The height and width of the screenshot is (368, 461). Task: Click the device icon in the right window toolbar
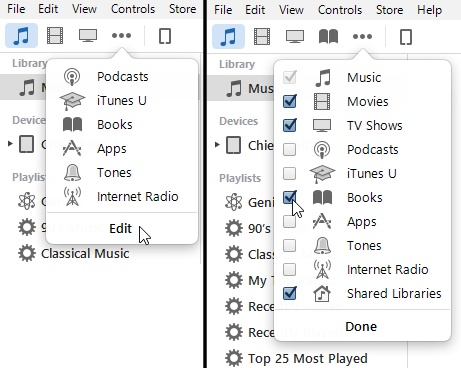tap(406, 37)
